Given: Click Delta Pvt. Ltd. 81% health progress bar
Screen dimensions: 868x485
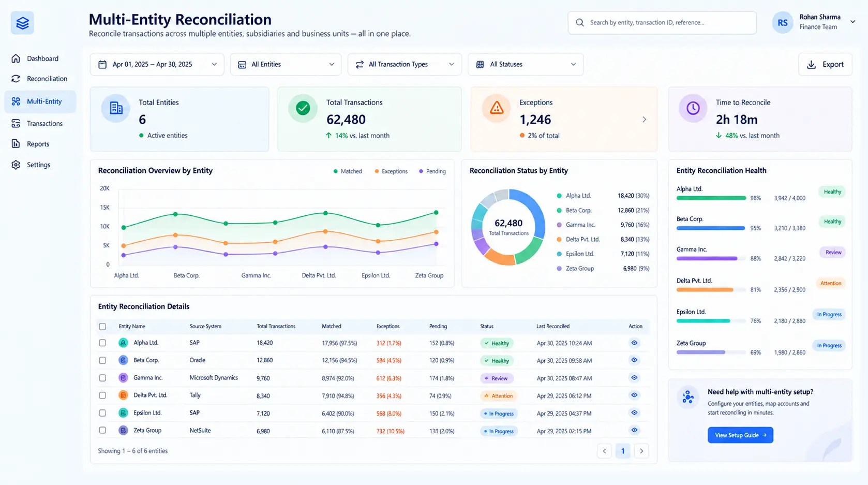Looking at the screenshot, I should [x=711, y=290].
